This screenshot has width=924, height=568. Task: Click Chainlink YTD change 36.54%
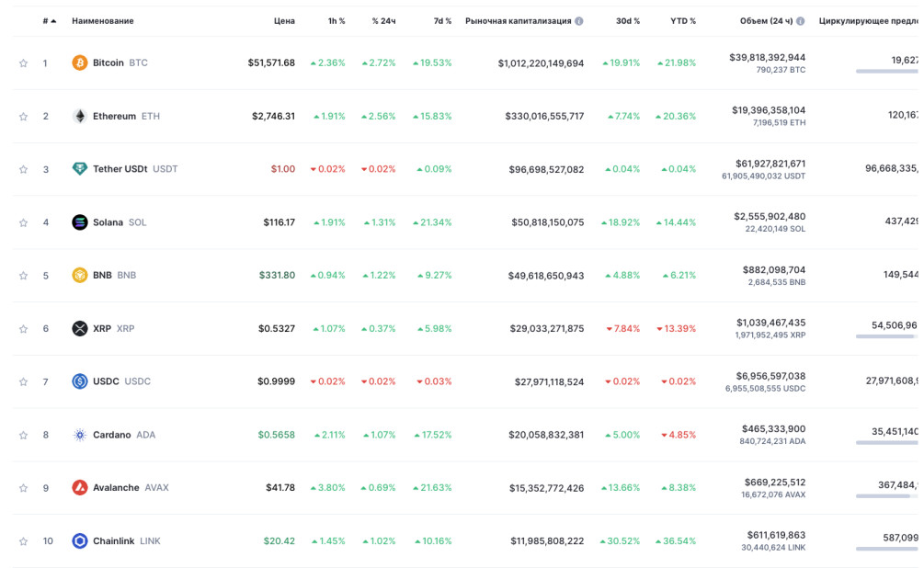click(676, 541)
